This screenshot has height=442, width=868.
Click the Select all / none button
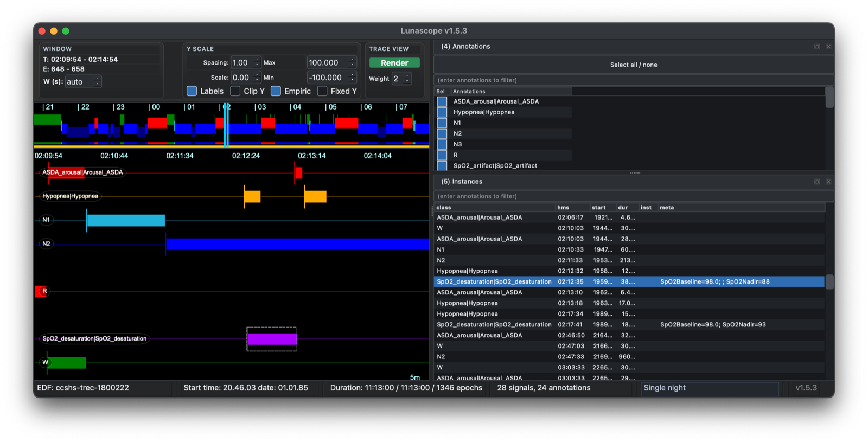pos(634,65)
